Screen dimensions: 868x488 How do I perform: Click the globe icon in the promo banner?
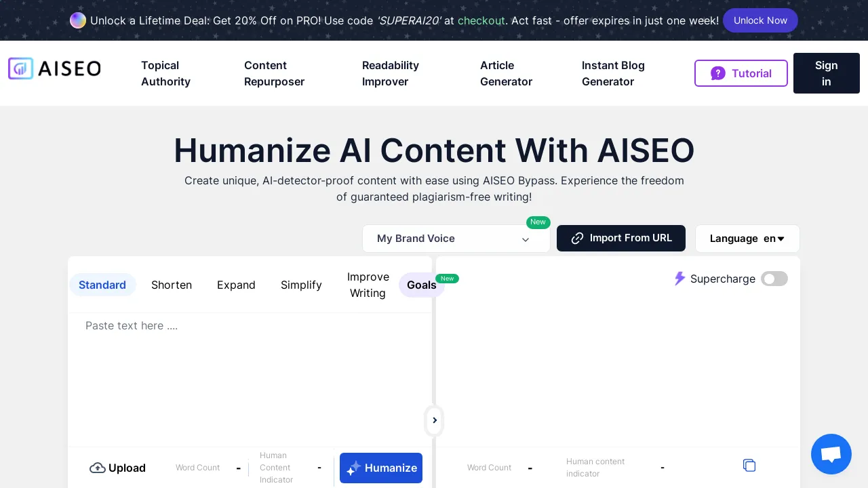tap(78, 20)
